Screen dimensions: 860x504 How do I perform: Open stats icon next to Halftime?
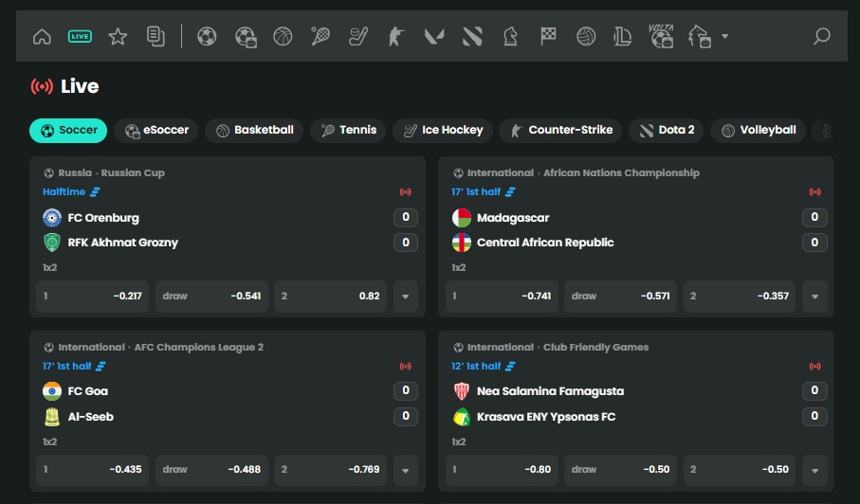pyautogui.click(x=95, y=191)
